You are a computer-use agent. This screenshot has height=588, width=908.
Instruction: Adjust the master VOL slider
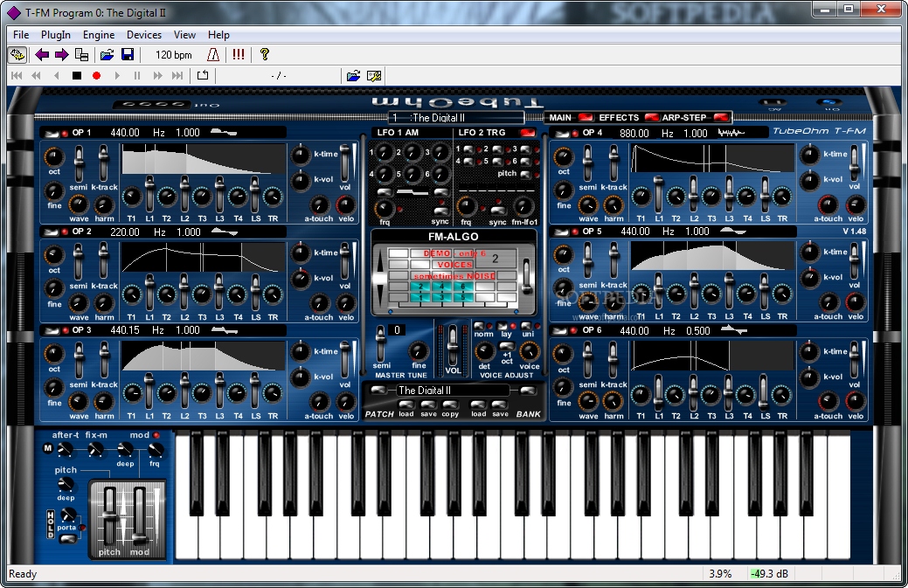[453, 344]
